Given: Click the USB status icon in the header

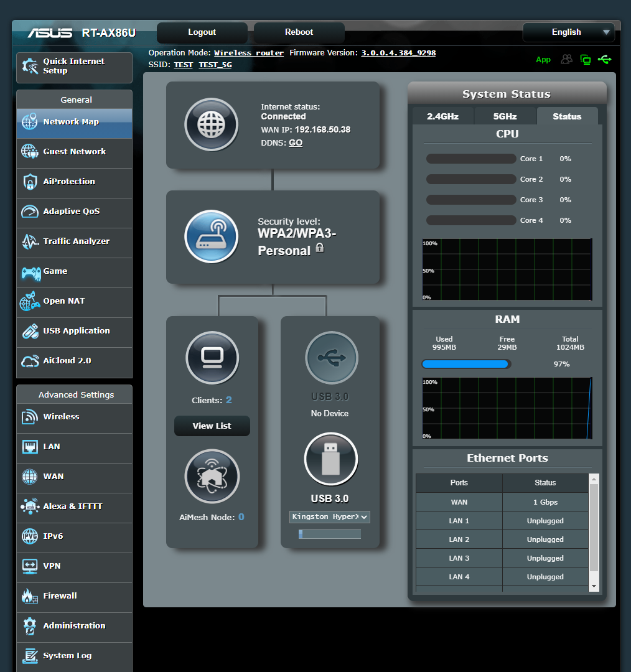Looking at the screenshot, I should click(x=605, y=59).
